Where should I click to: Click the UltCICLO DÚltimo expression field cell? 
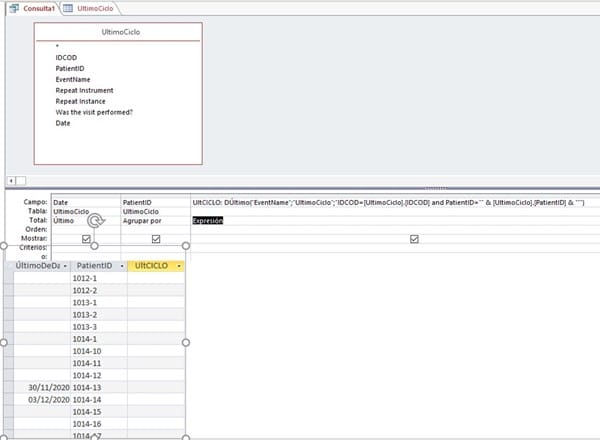388,202
